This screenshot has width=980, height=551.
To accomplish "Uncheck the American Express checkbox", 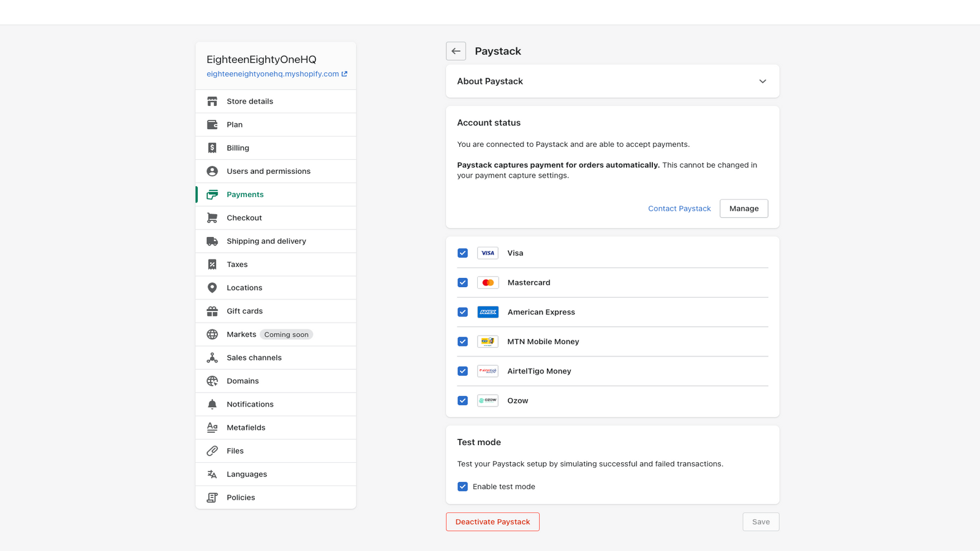I will (462, 312).
